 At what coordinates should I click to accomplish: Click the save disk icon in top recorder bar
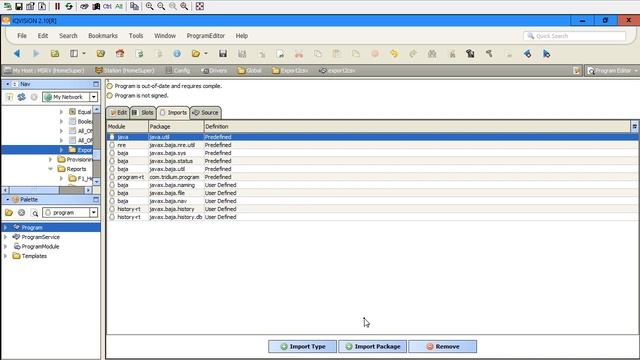(19, 6)
